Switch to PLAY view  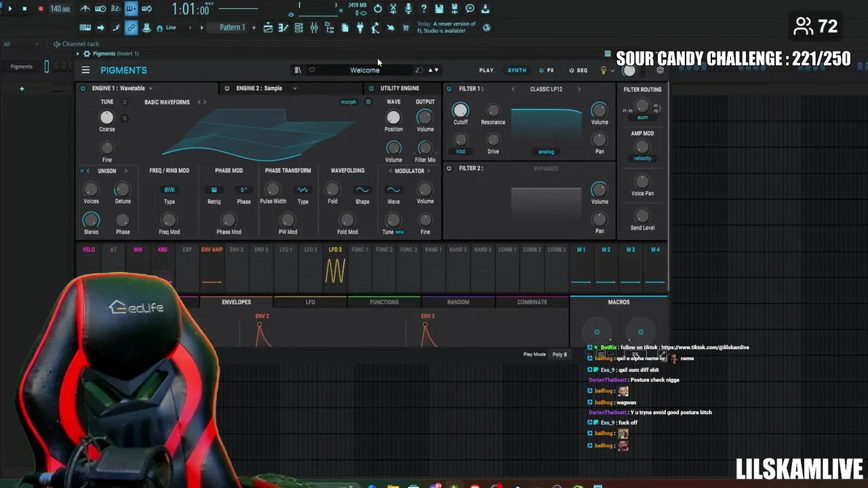(x=486, y=70)
